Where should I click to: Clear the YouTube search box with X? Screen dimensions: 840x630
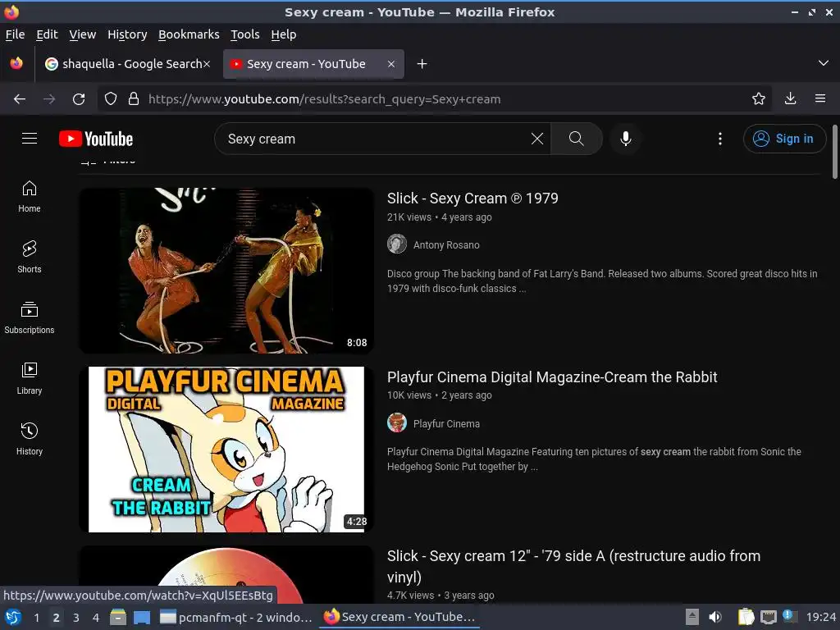[x=536, y=139]
